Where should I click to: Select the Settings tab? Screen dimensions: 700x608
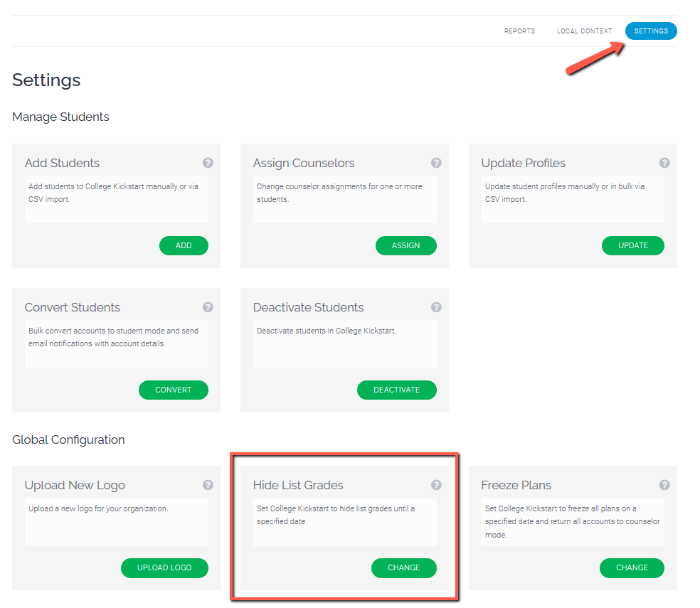(651, 31)
